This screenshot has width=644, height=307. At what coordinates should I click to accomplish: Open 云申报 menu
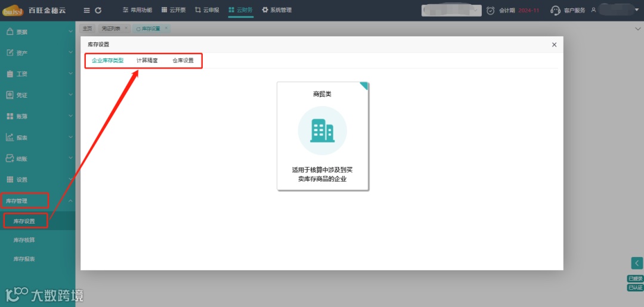coord(207,10)
